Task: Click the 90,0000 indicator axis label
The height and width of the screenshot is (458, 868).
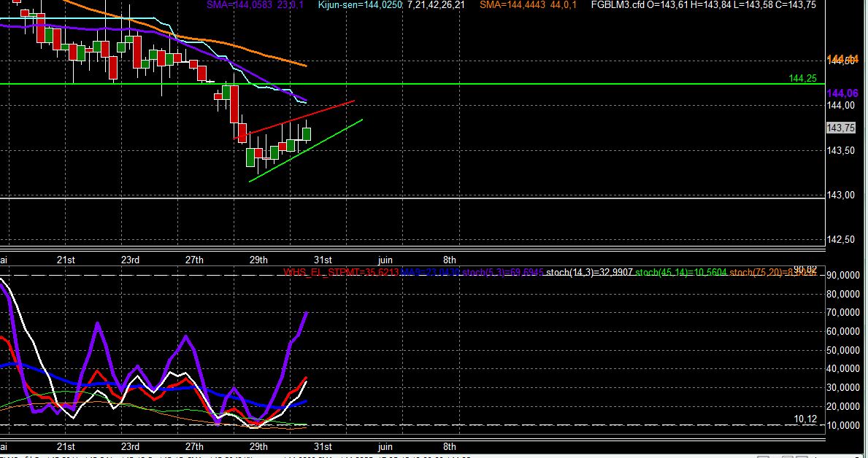Action: [x=844, y=276]
